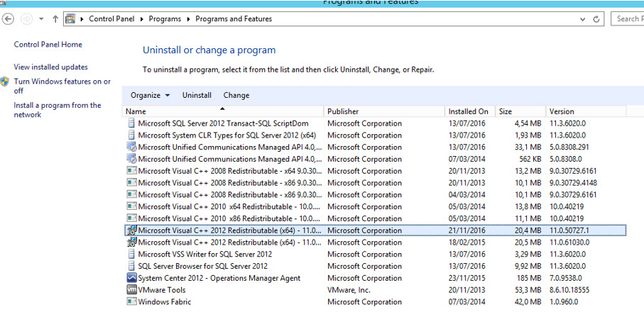
Task: Click installed date 18/02/2015
Action: tap(467, 243)
